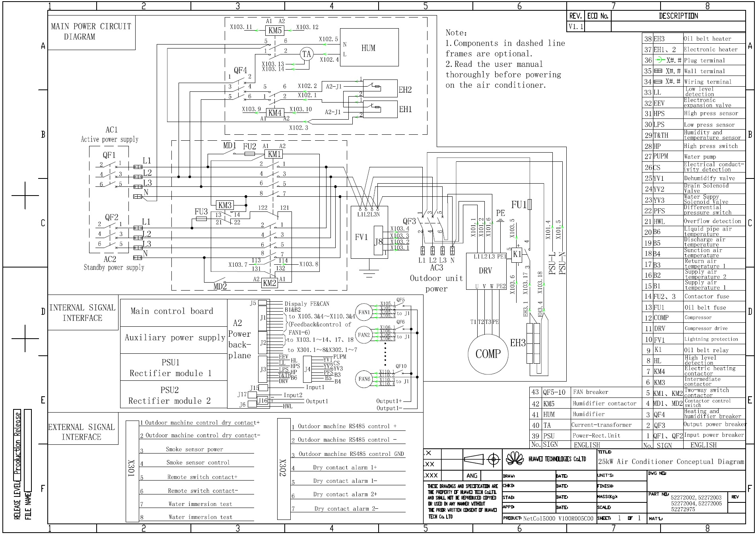This screenshot has width=756, height=535.
Task: Click the "Oil belt heater" legend description
Action: 707,39
